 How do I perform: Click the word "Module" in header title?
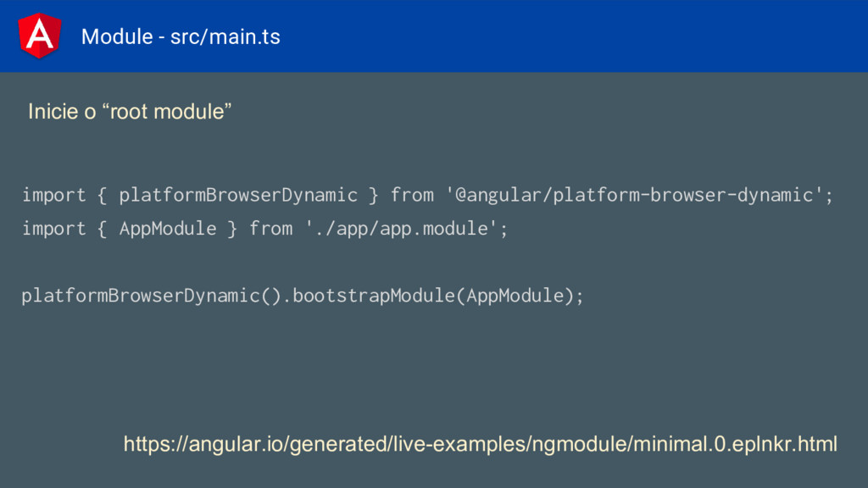(x=117, y=37)
